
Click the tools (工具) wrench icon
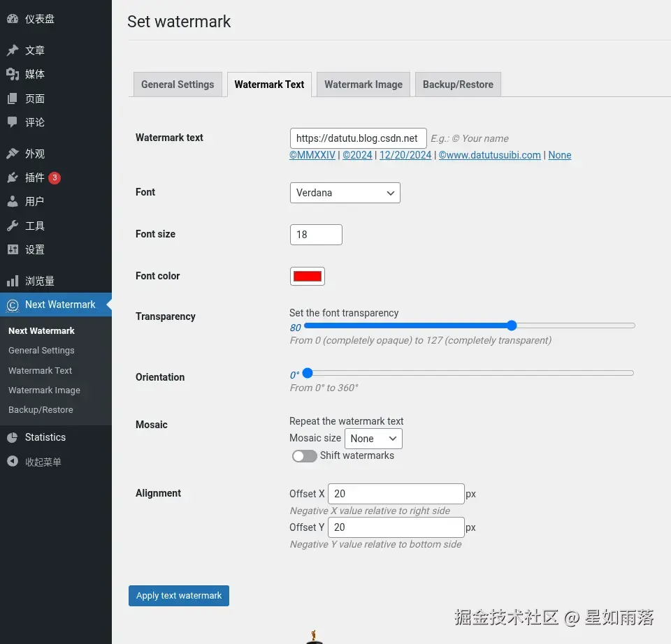[13, 226]
